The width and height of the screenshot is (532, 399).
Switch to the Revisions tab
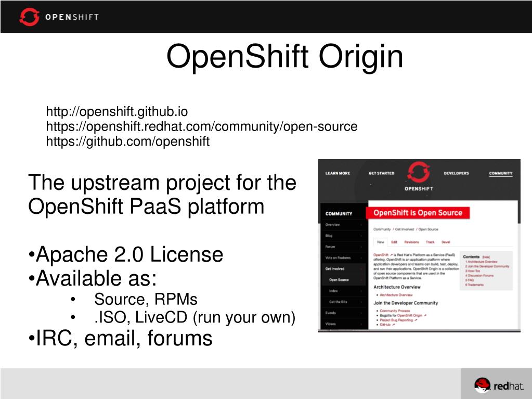click(411, 242)
